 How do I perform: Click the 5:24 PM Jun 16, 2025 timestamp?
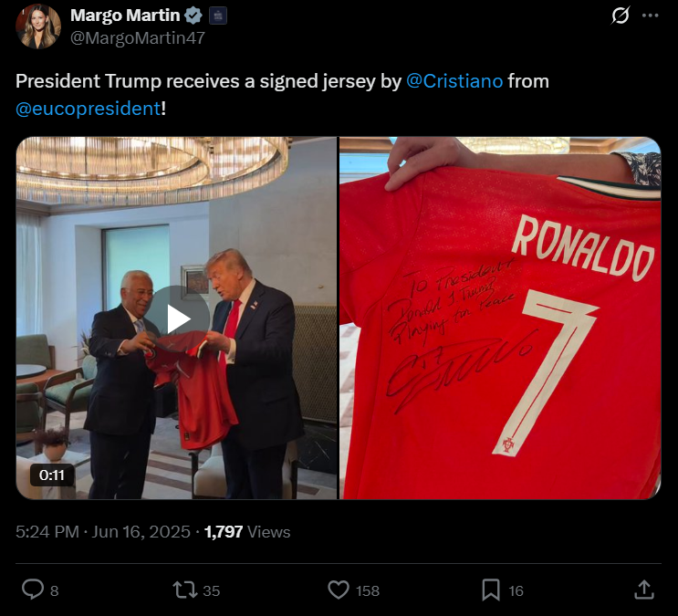(103, 532)
